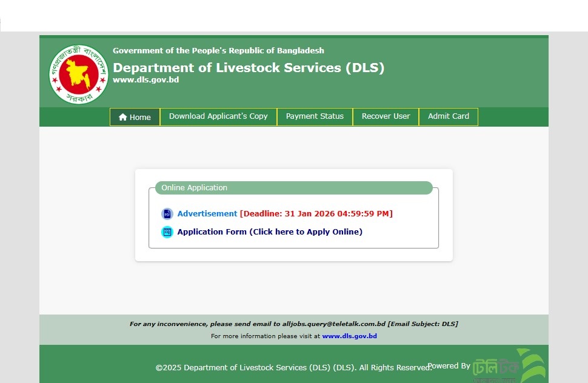Select the Home label in the navigation
The width and height of the screenshot is (588, 383).
(x=140, y=118)
